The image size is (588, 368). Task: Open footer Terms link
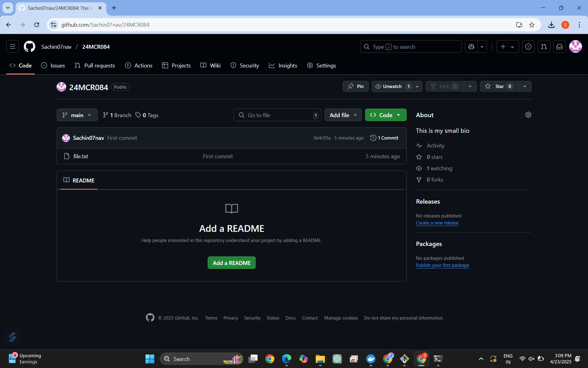tap(211, 318)
